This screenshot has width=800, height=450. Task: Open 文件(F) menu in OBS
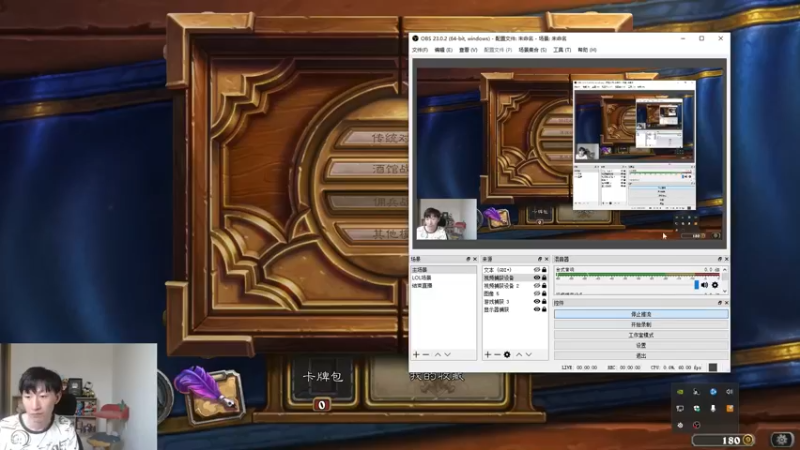point(420,50)
